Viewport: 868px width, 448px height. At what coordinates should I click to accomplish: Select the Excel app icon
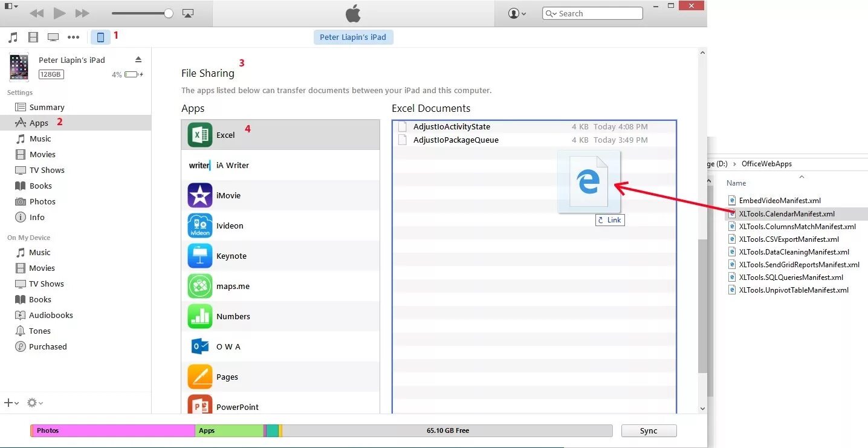[199, 135]
